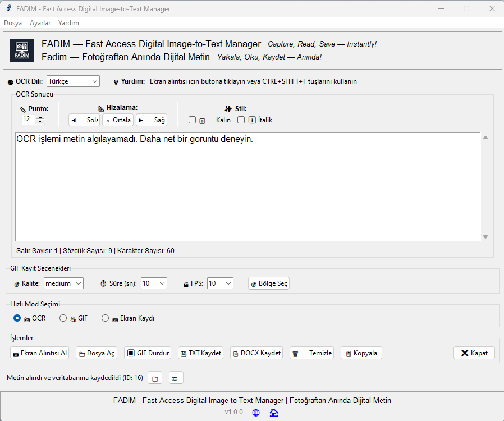The image size is (504, 421).
Task: Click the home icon in footer
Action: point(274,413)
